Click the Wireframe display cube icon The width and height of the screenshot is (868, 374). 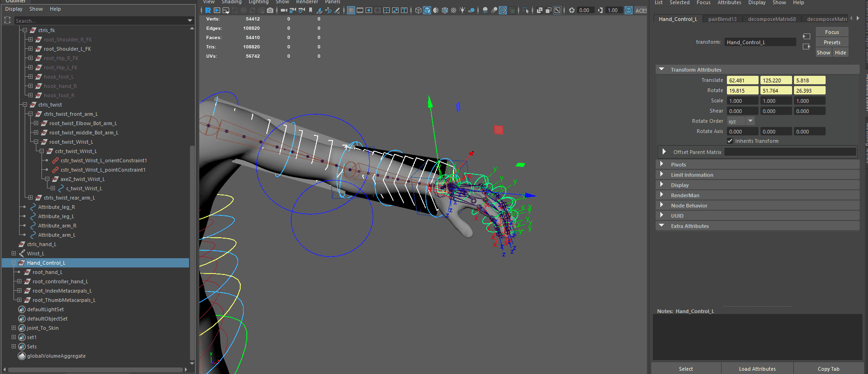(x=418, y=10)
